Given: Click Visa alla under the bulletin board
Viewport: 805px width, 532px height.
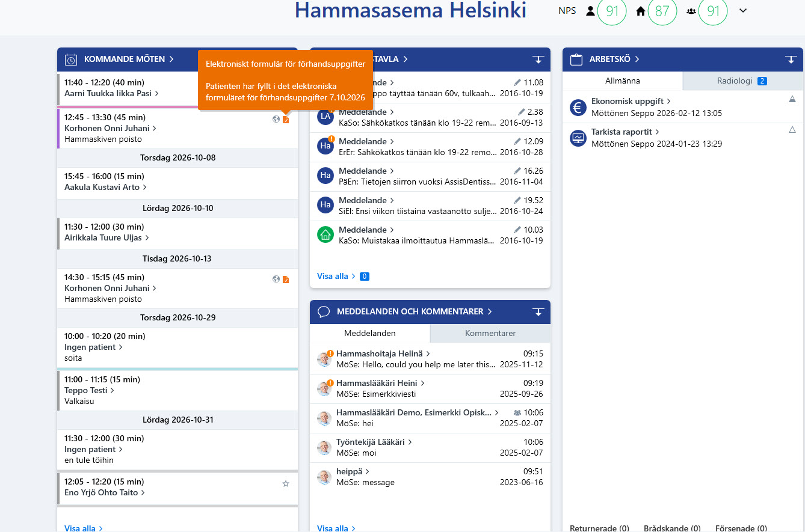Looking at the screenshot, I should click(336, 276).
